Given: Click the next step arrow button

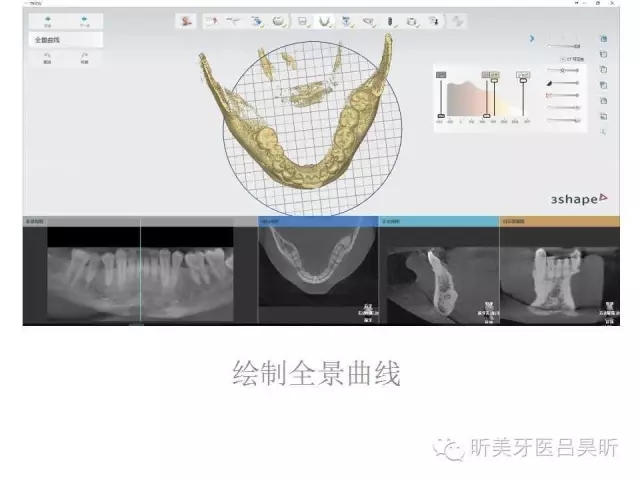Looking at the screenshot, I should coord(84,19).
